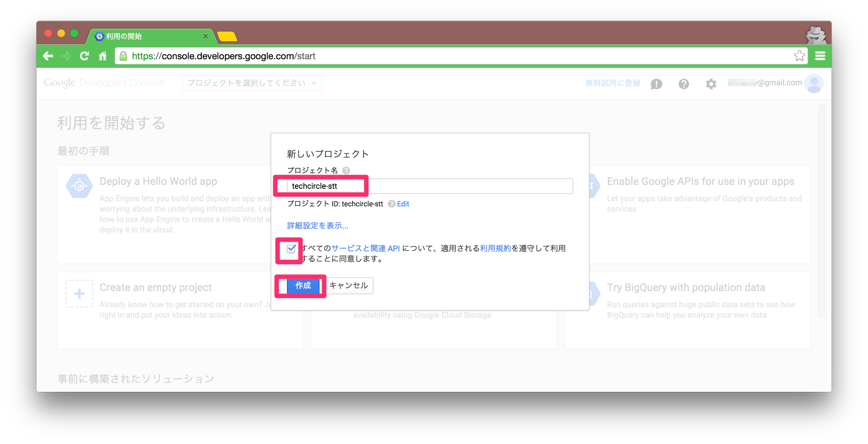
Task: Click the Edit link for project ID
Action: (403, 204)
